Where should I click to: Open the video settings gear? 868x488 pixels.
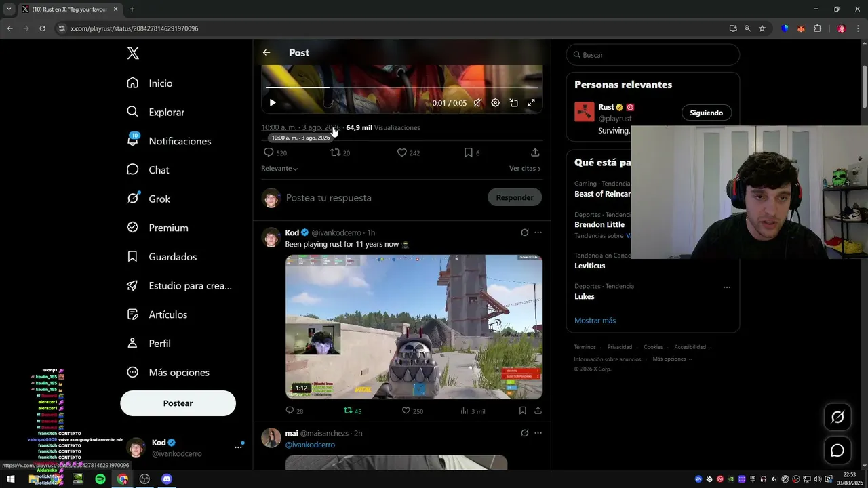(x=496, y=103)
